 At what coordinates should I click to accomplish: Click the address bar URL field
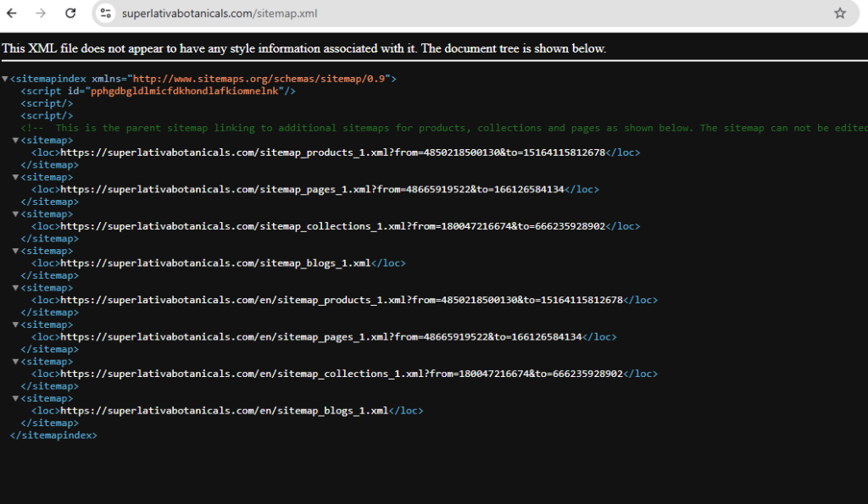click(x=424, y=14)
